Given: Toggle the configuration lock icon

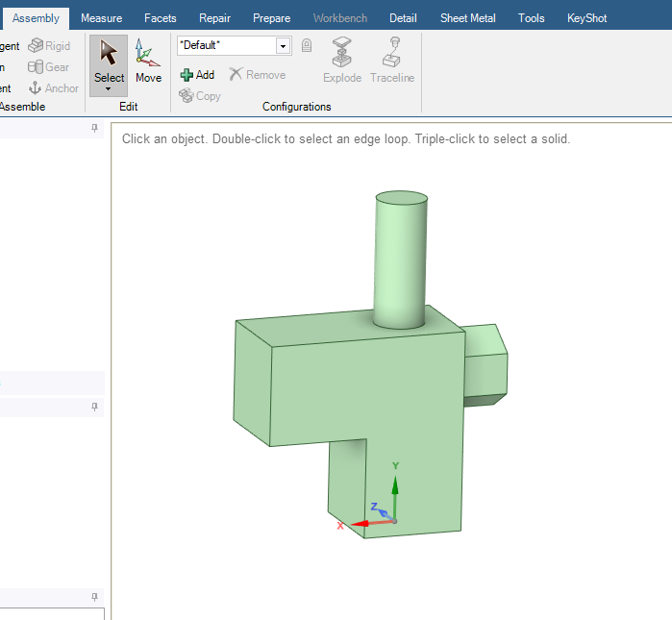Looking at the screenshot, I should (x=307, y=46).
